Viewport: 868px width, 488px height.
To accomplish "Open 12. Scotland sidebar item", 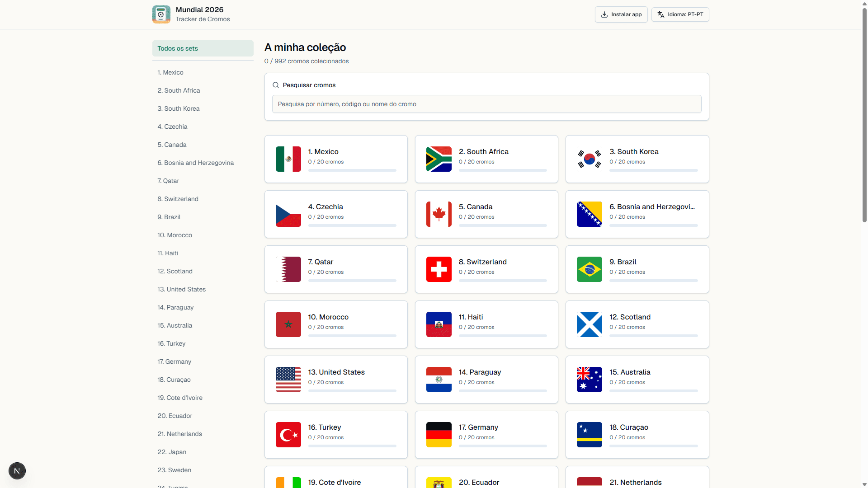I will tap(203, 271).
